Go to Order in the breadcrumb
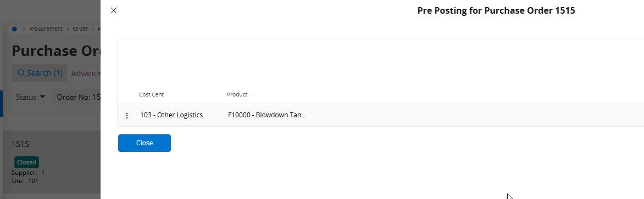Screen dimensions: 644x199 tap(80, 29)
